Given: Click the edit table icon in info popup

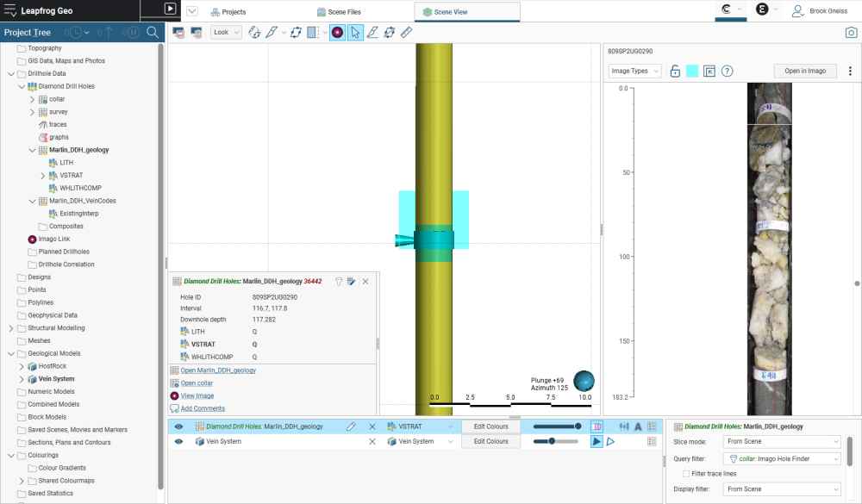Looking at the screenshot, I should point(352,282).
